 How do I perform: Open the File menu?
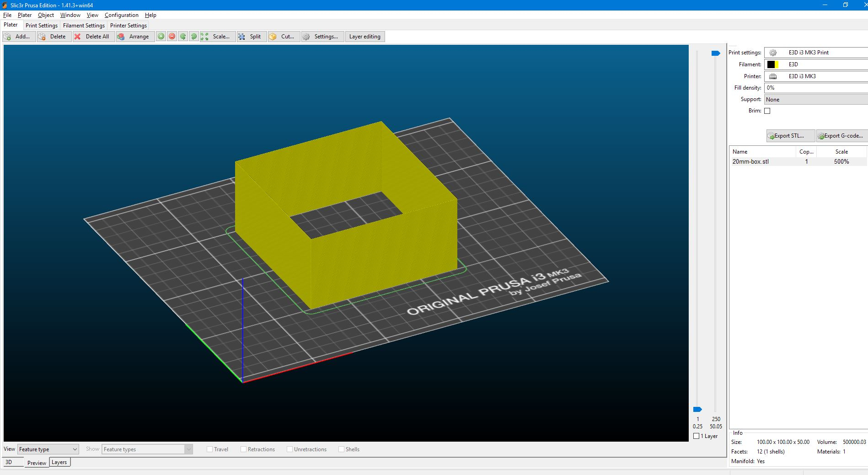(7, 15)
